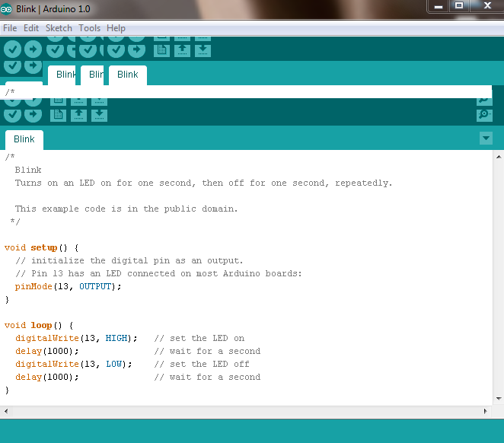Open the Tools menu

click(x=90, y=28)
